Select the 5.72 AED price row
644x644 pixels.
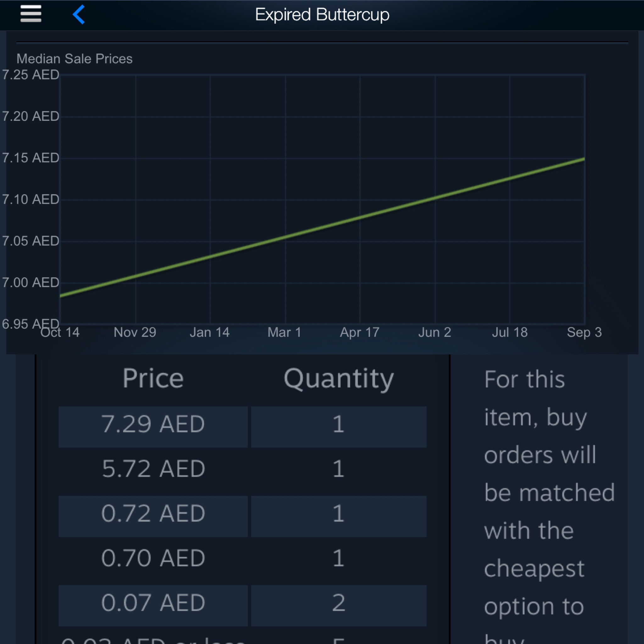(x=153, y=469)
